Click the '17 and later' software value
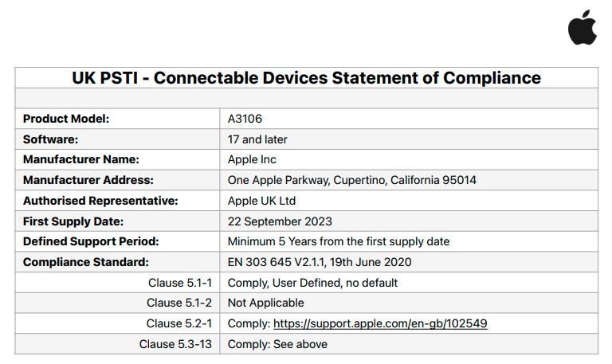The width and height of the screenshot is (612, 364). tap(257, 139)
